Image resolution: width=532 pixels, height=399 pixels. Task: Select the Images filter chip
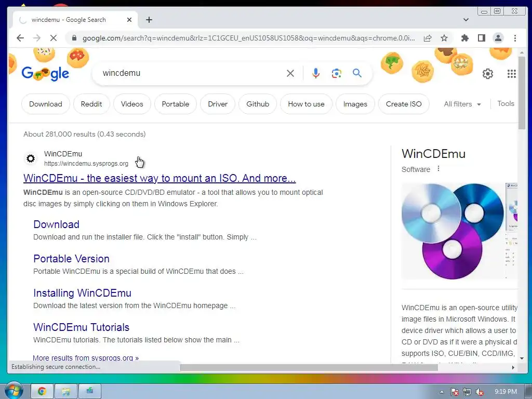coord(355,104)
